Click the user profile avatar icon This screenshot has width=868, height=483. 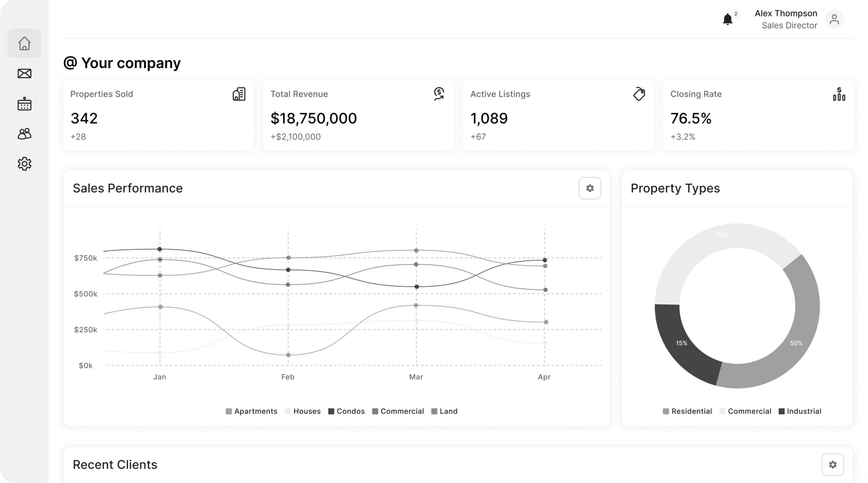835,19
